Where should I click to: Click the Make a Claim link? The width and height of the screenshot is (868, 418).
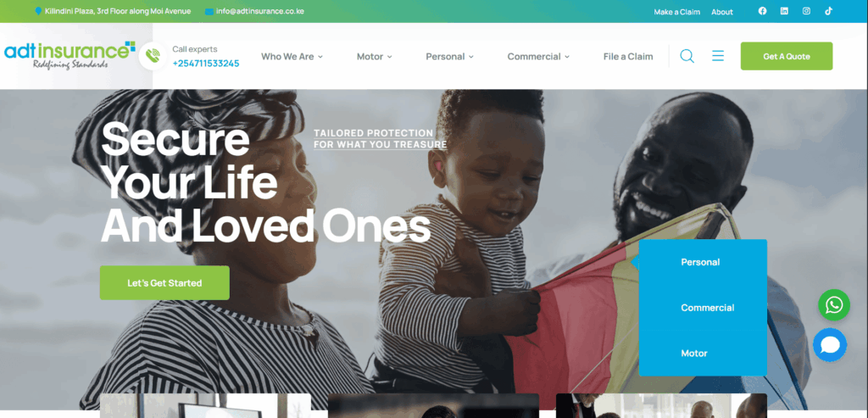(676, 12)
